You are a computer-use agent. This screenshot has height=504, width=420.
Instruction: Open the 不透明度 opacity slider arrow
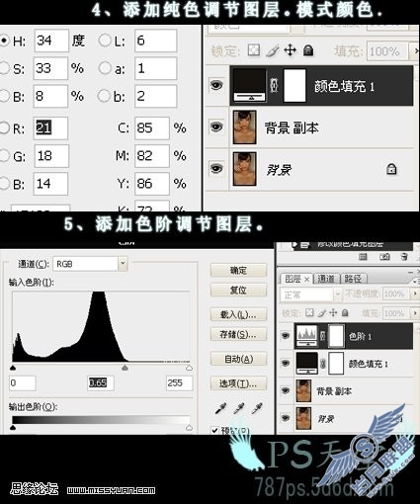pos(414,294)
